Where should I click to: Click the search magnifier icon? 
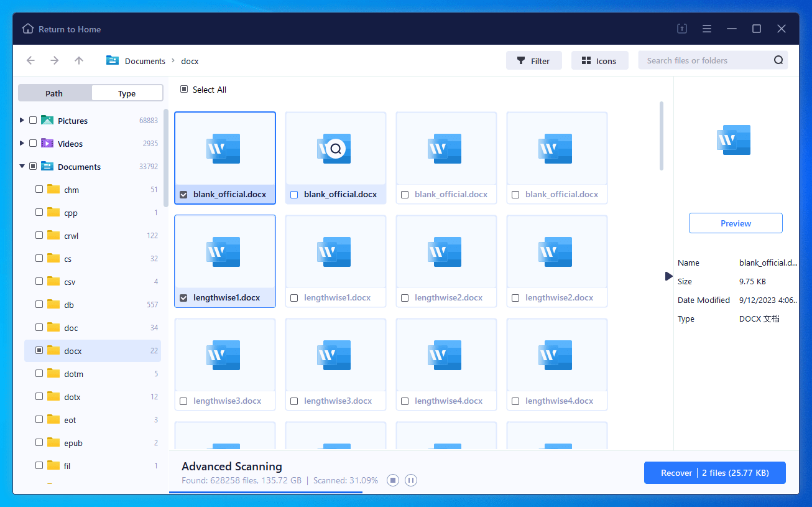(778, 60)
